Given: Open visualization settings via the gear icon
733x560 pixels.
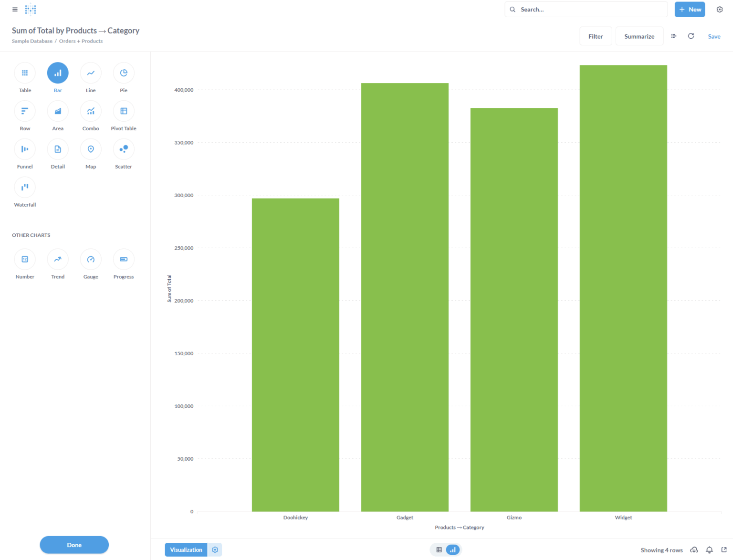Looking at the screenshot, I should pos(215,549).
